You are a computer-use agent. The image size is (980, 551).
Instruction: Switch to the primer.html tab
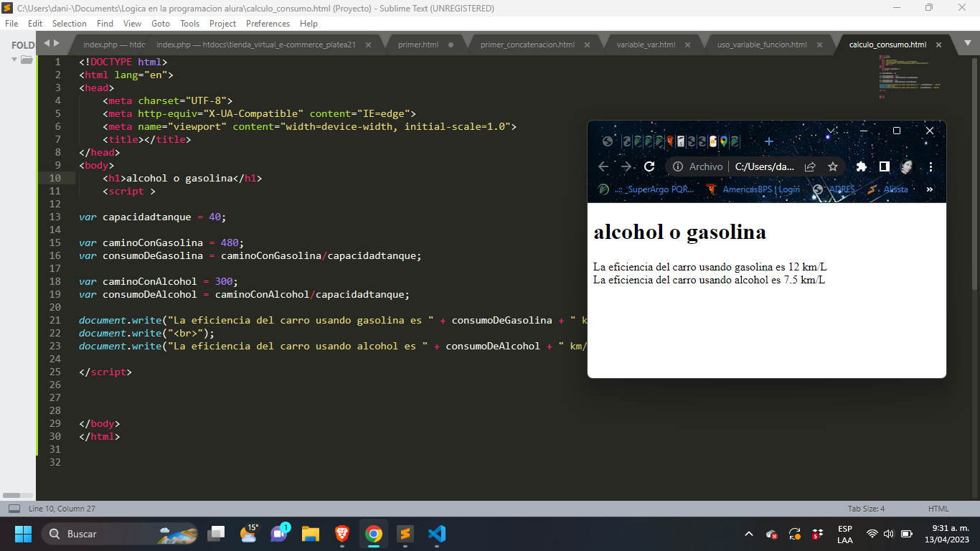[418, 44]
